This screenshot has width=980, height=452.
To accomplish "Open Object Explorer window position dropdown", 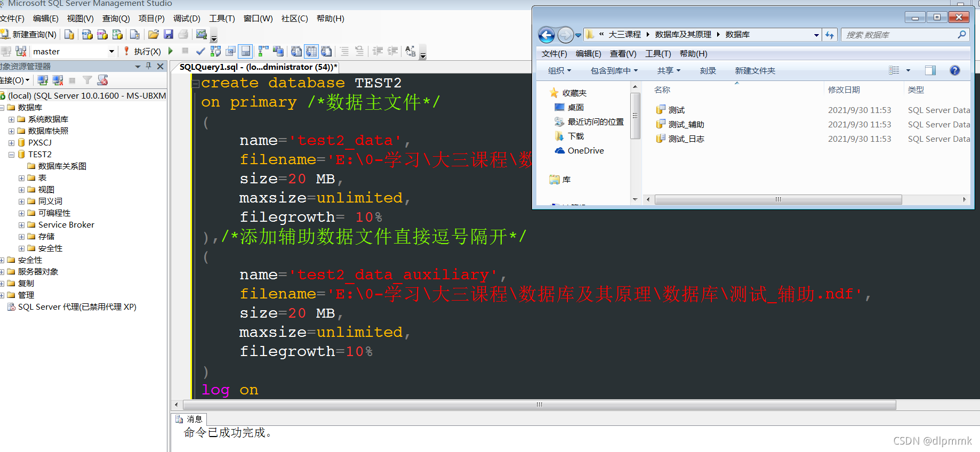I will tap(138, 66).
